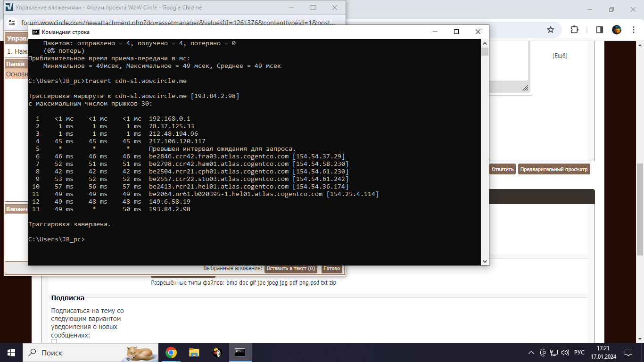The height and width of the screenshot is (362, 644).
Task: Open Chrome from the taskbar
Action: [x=171, y=353]
